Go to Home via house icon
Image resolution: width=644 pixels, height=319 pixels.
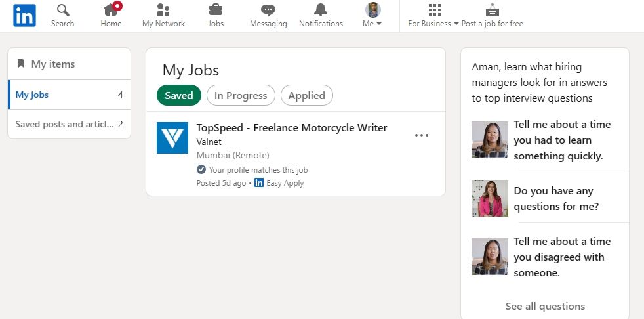coord(111,11)
